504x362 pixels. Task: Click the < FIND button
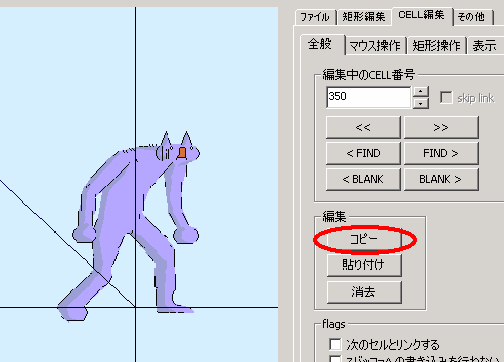click(363, 153)
